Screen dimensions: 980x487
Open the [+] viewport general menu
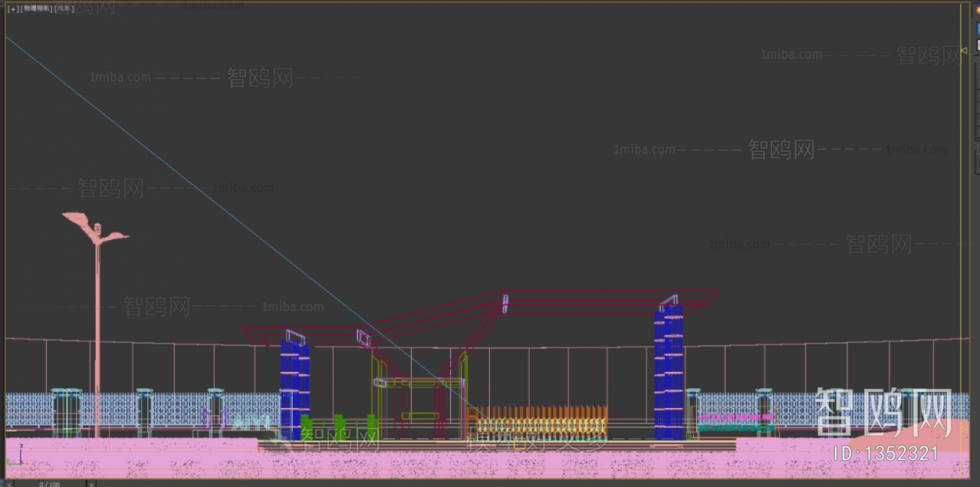(12, 10)
